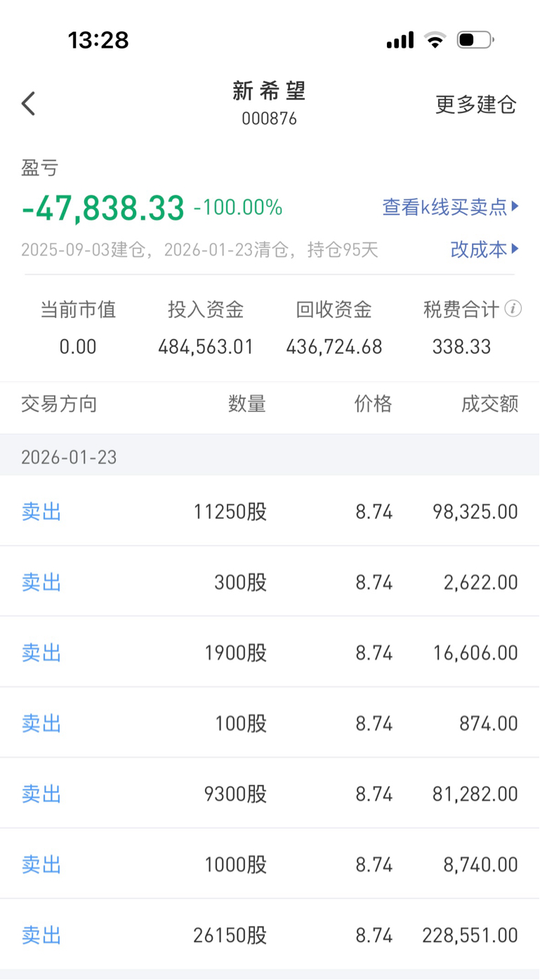Tap the 300股 quantity
This screenshot has height=980, width=540.
click(x=241, y=583)
